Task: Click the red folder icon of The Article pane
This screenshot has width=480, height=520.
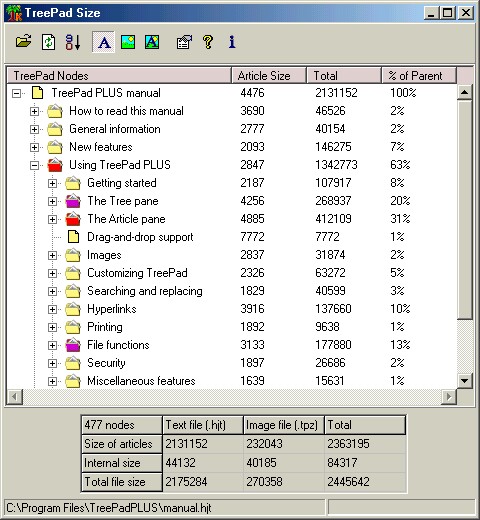Action: pyautogui.click(x=73, y=219)
